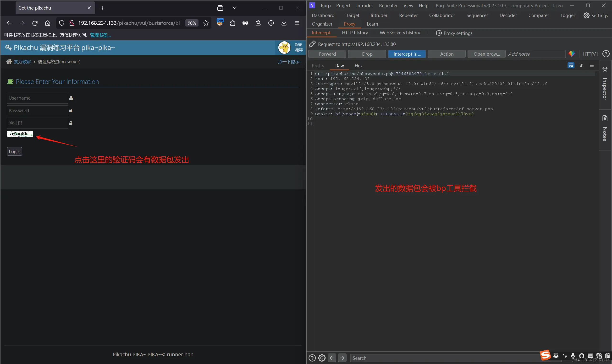Image resolution: width=612 pixels, height=364 pixels.
Task: Expand the Inspector side panel
Action: coord(605,84)
